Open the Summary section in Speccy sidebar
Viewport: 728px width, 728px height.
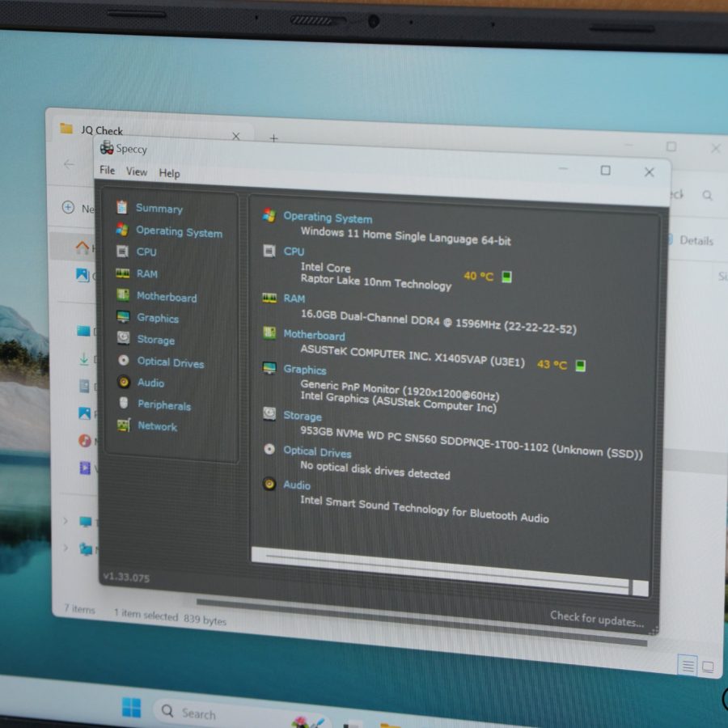[159, 209]
